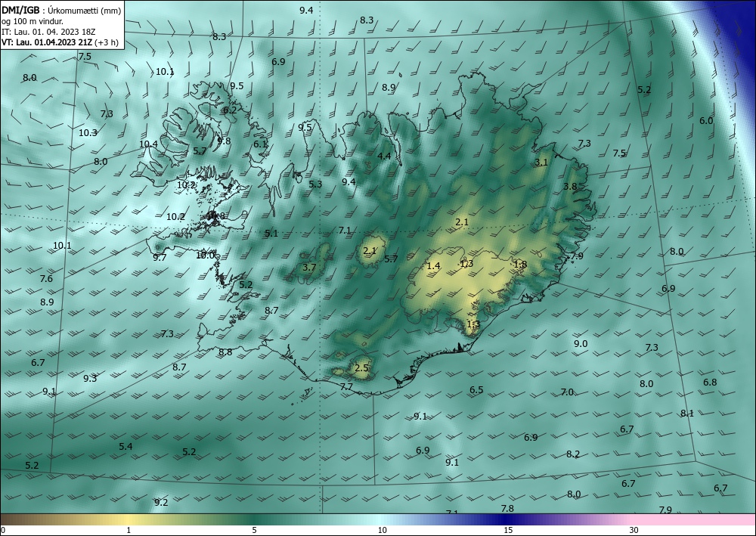Select the initial time "IT: Lau. 01. 04. 2023 18Z"
756x536 pixels.
[x=48, y=32]
